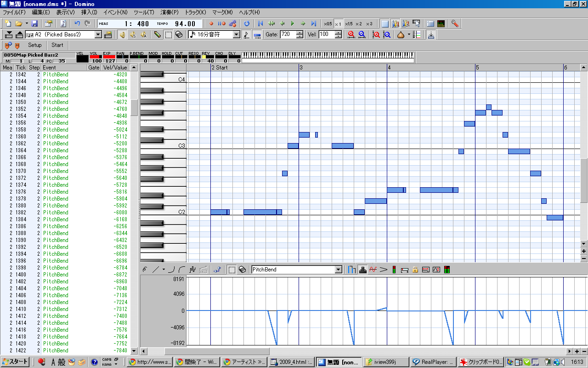
Task: Select the pencil draw tool
Action: [158, 34]
